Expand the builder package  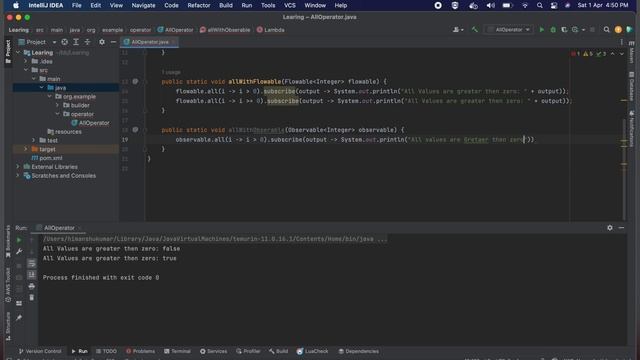coord(57,105)
